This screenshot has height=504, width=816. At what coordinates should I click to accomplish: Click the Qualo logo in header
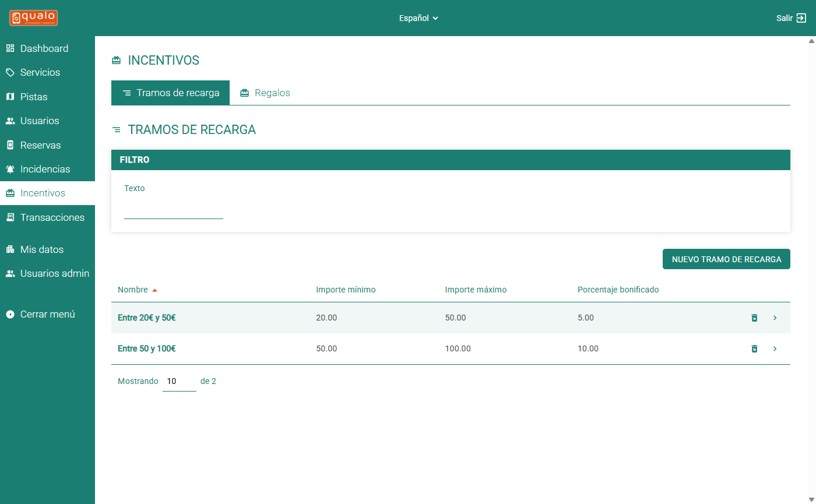pyautogui.click(x=33, y=18)
